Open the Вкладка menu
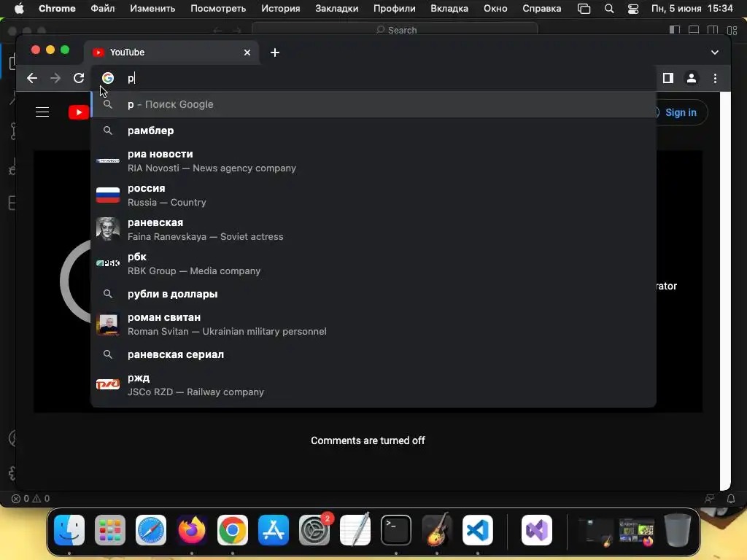This screenshot has height=560, width=747. 449,9
